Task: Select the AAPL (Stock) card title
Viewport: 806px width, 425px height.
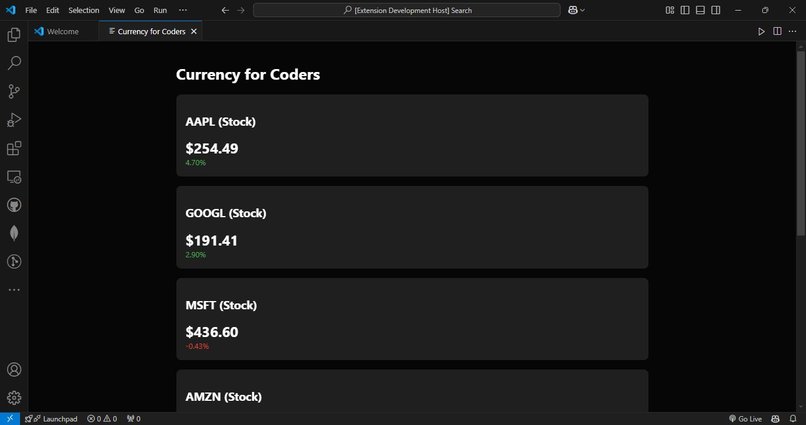Action: (x=221, y=122)
